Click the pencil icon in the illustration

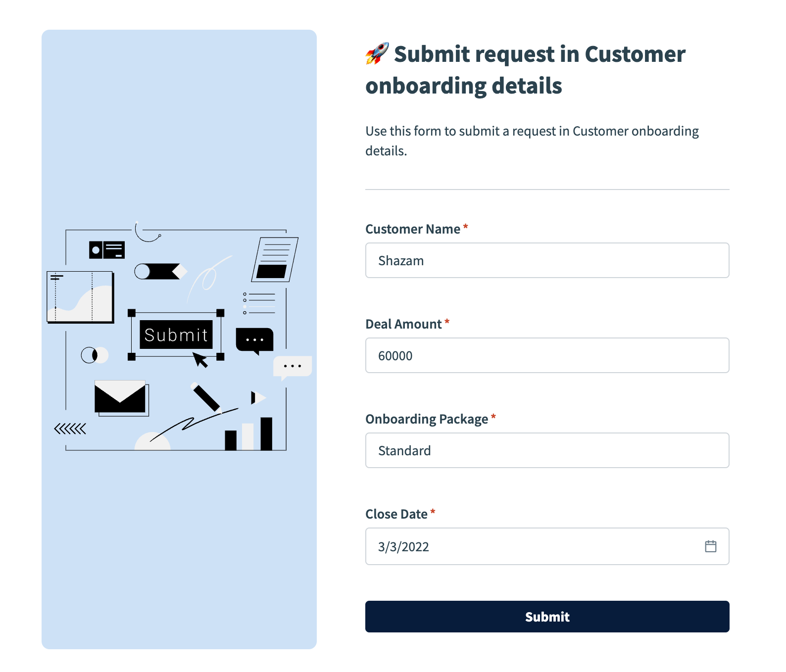[x=206, y=396]
